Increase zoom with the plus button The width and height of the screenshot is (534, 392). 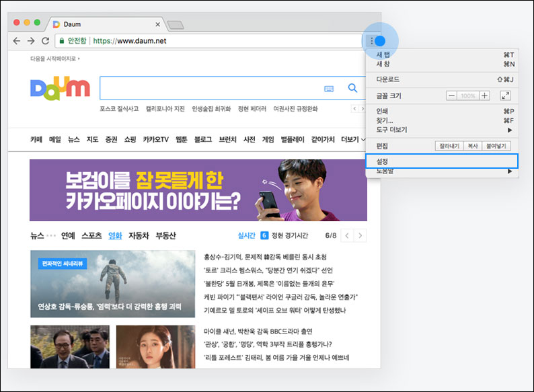[x=484, y=95]
